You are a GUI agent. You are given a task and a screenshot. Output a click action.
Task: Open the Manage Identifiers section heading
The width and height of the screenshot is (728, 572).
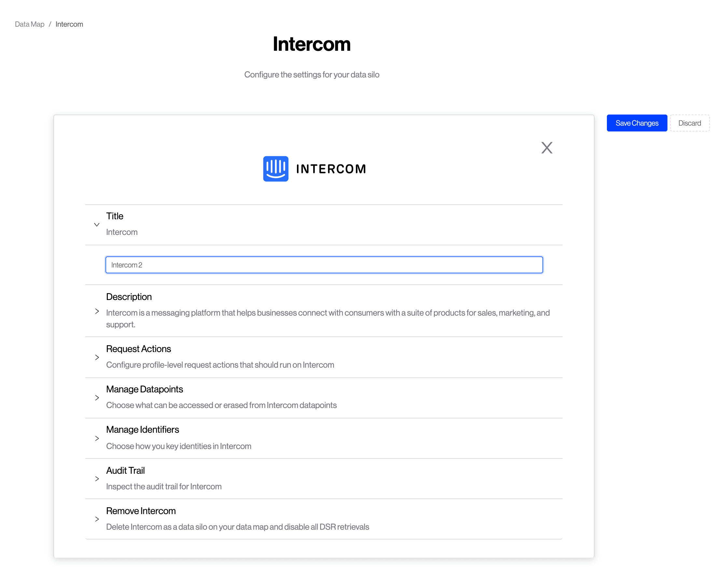click(x=142, y=429)
